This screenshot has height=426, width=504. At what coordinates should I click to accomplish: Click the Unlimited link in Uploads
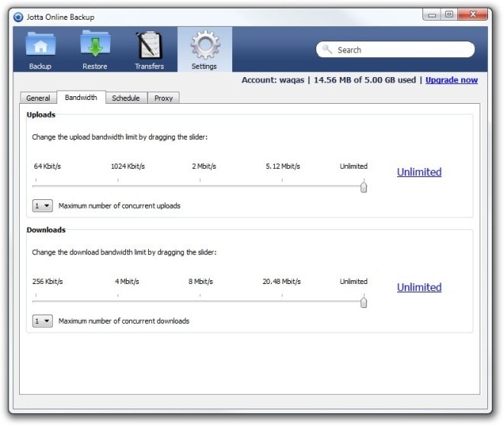coord(419,172)
